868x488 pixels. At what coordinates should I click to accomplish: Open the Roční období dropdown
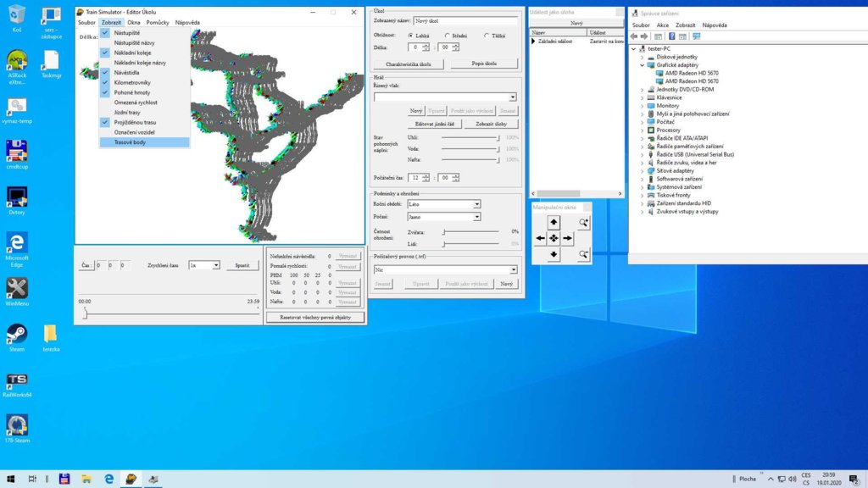476,204
